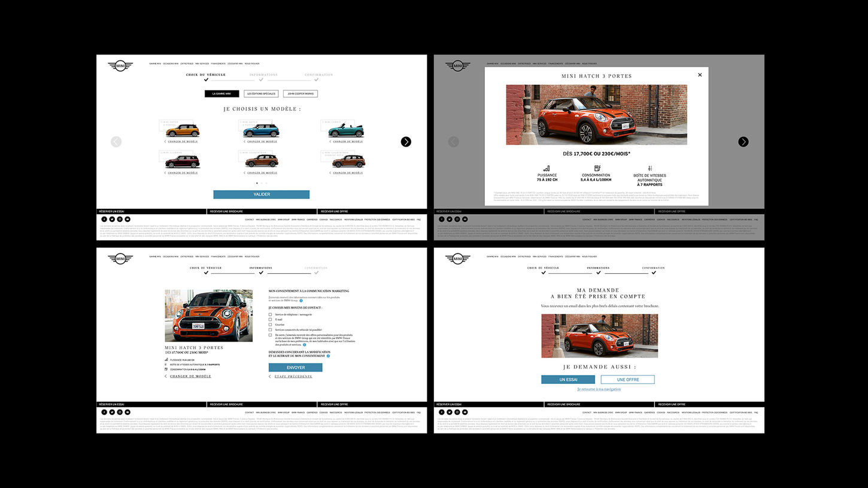Open the Instagram icon in the confirmation screen footer

coord(457,412)
